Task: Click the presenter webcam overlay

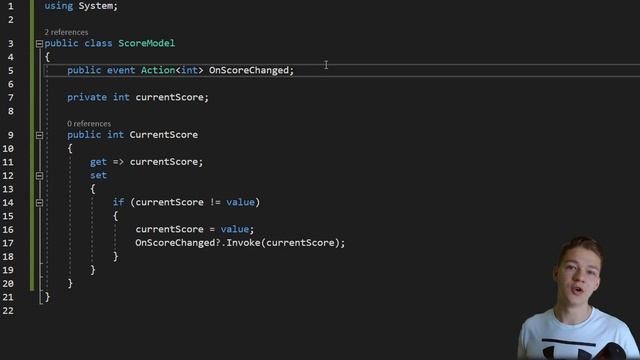Action: tap(579, 298)
